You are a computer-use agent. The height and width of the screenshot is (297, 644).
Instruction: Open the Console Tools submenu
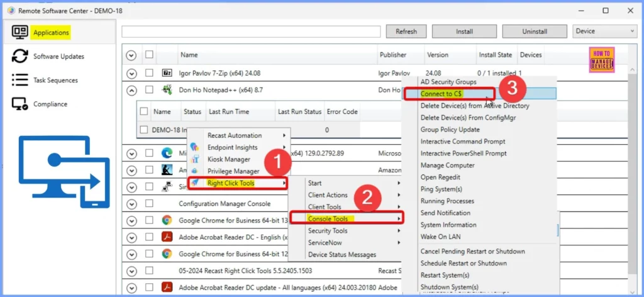(x=347, y=218)
